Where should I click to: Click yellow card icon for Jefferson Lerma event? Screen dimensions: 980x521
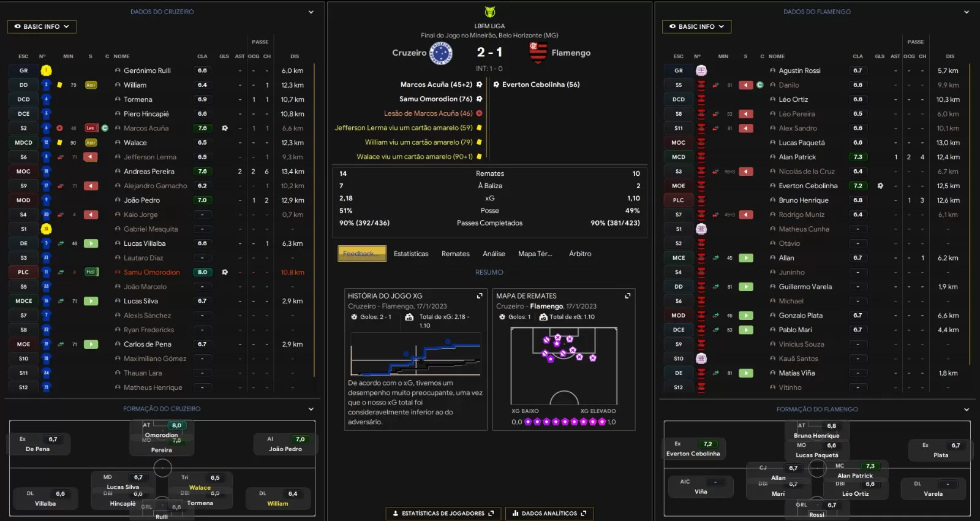click(x=479, y=127)
